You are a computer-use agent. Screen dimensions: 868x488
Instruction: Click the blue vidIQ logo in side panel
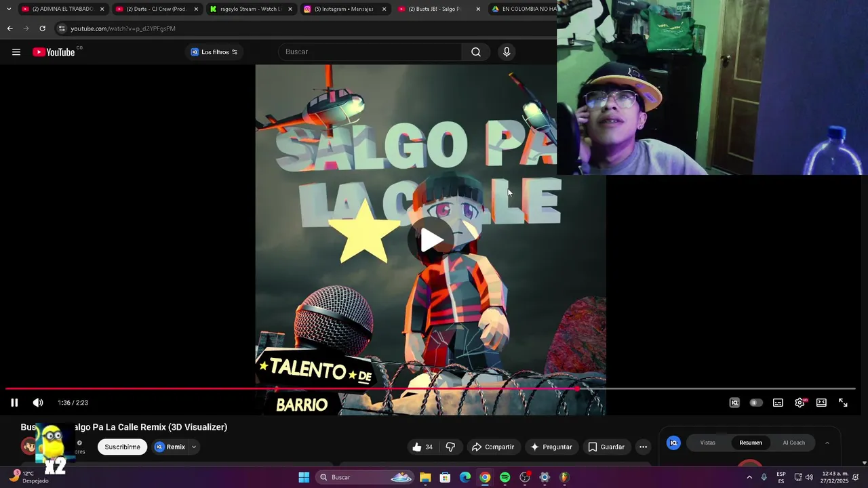point(673,443)
